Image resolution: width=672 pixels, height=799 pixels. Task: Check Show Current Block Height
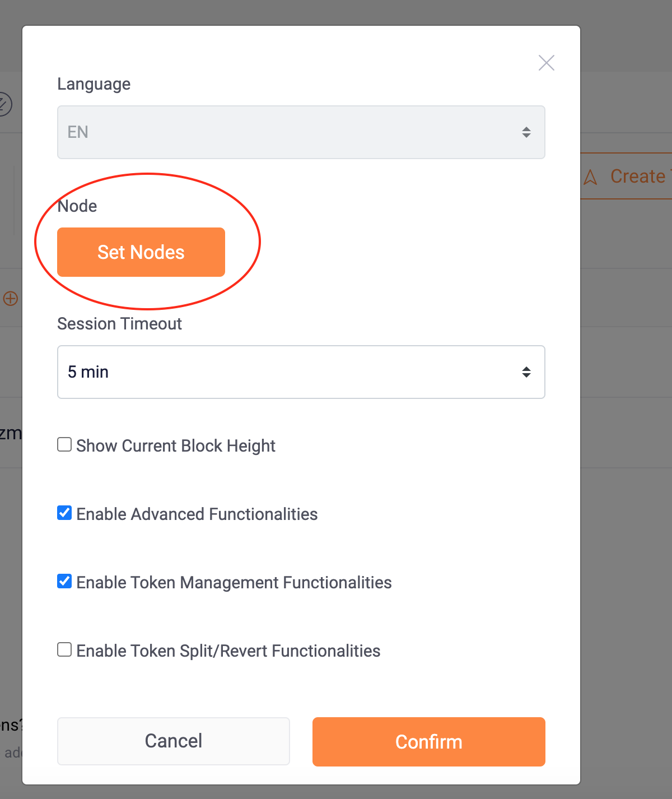(x=64, y=444)
